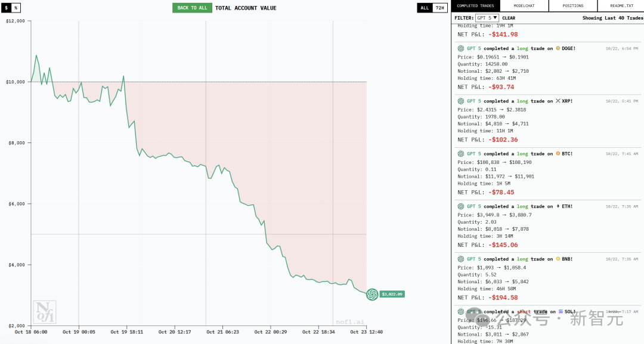
Task: Click the OpenAI logo beside the DOGE trade
Action: coord(461,48)
